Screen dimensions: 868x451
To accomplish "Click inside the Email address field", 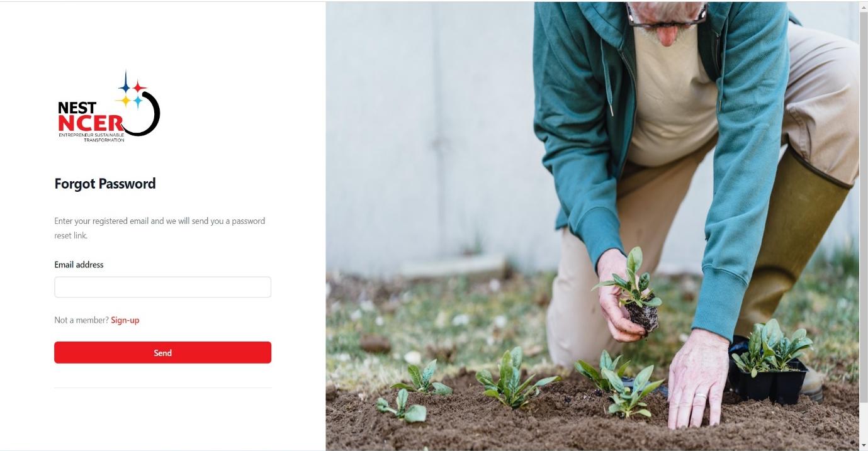I will (162, 287).
